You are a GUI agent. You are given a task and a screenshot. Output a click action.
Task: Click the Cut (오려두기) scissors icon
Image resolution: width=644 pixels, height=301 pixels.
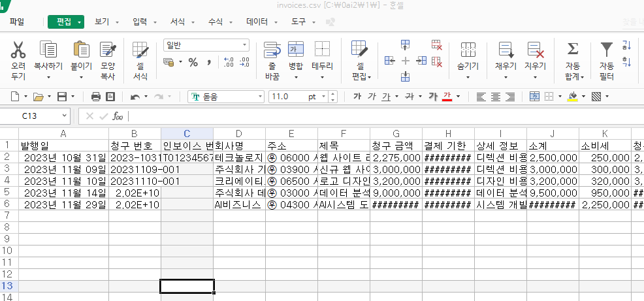(x=18, y=50)
